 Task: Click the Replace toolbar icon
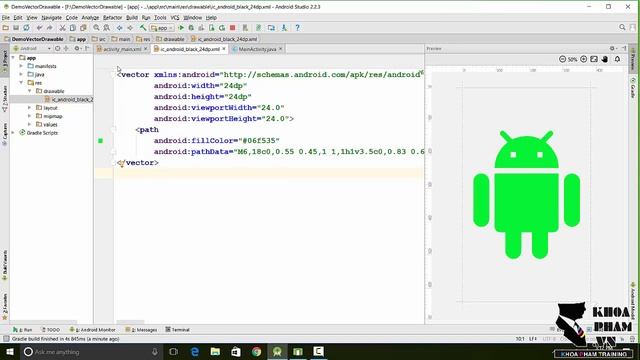[107, 28]
